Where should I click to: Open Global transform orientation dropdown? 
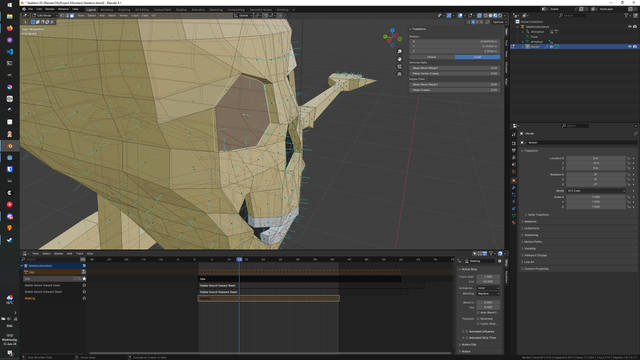coord(243,16)
